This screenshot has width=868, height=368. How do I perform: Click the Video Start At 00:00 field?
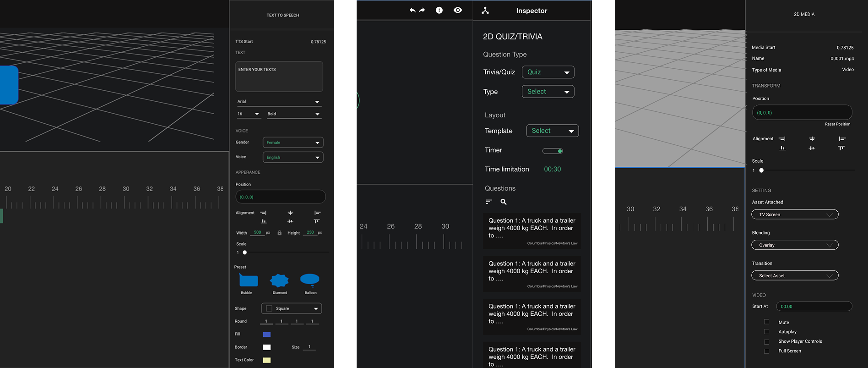tap(814, 307)
